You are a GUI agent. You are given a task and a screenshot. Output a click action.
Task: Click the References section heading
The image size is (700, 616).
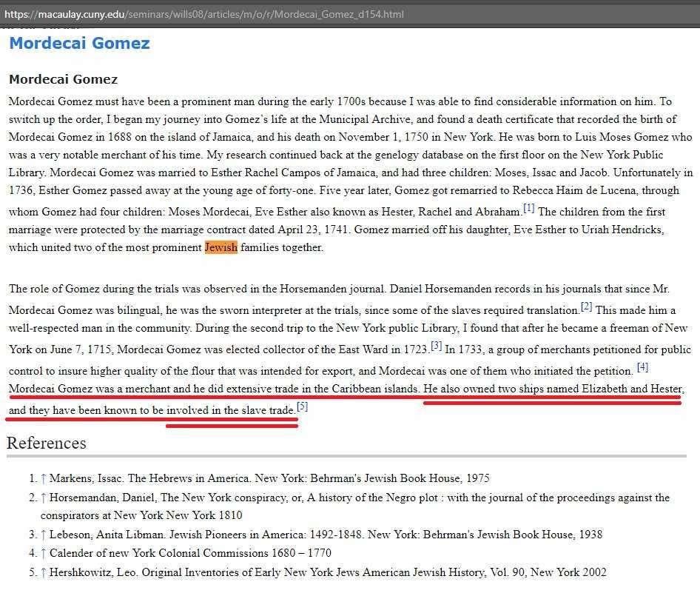click(x=47, y=443)
